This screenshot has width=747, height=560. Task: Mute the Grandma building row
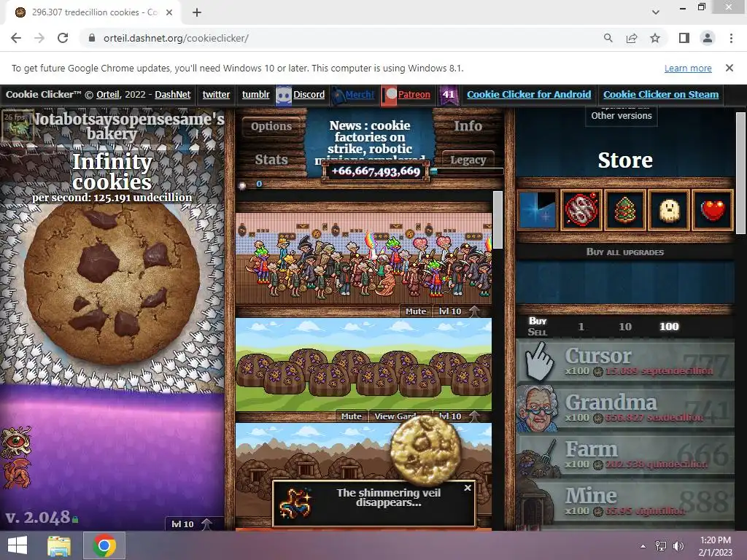pos(415,311)
